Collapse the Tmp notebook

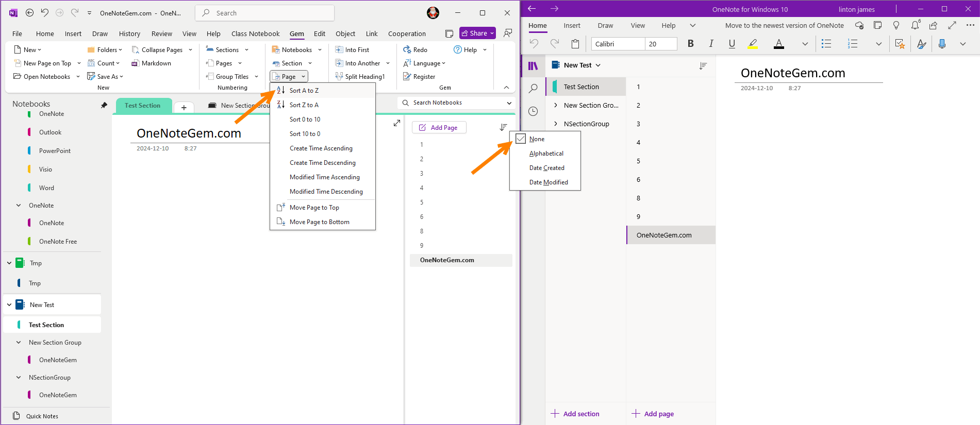coord(9,263)
